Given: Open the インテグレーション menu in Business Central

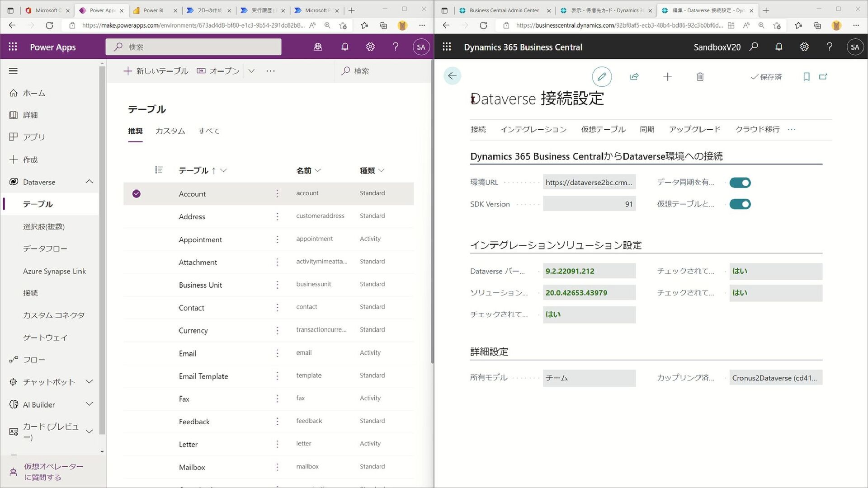Looking at the screenshot, I should click(533, 130).
